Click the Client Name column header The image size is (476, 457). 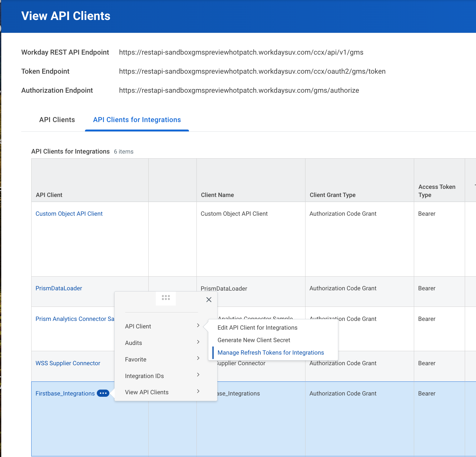pyautogui.click(x=217, y=195)
